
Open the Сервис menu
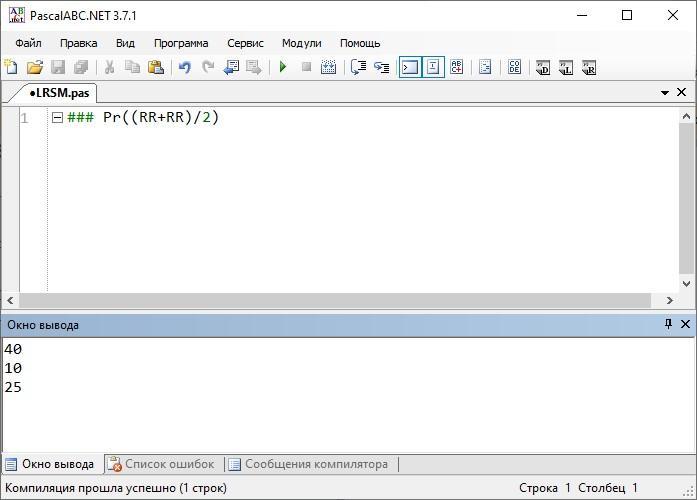245,43
